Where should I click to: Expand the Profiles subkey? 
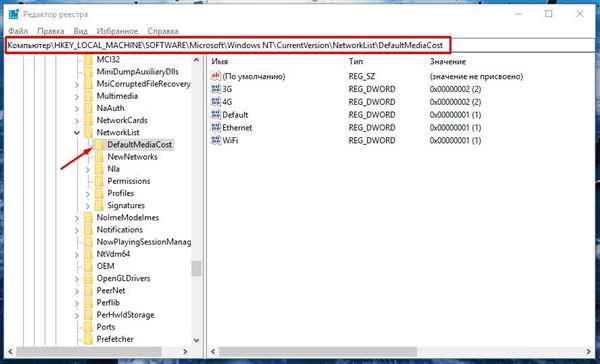pyautogui.click(x=88, y=194)
